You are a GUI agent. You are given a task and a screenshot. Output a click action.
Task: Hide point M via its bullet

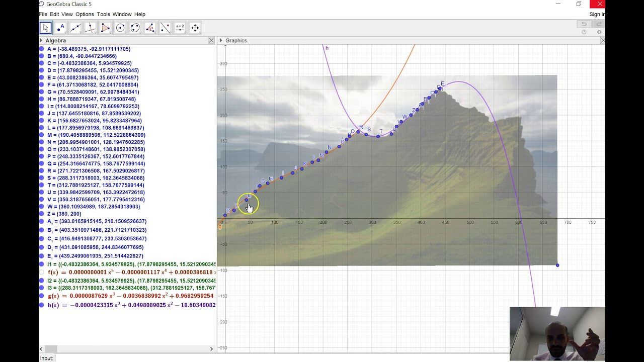point(42,135)
